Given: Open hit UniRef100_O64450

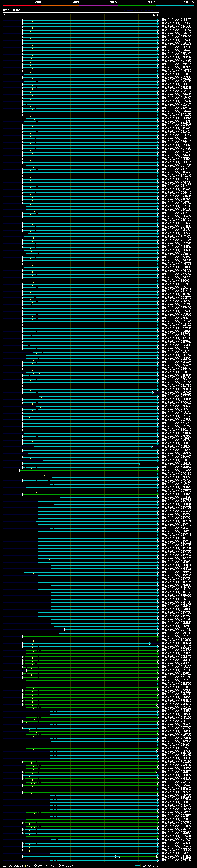Looking at the screenshot, I should click(x=176, y=30).
